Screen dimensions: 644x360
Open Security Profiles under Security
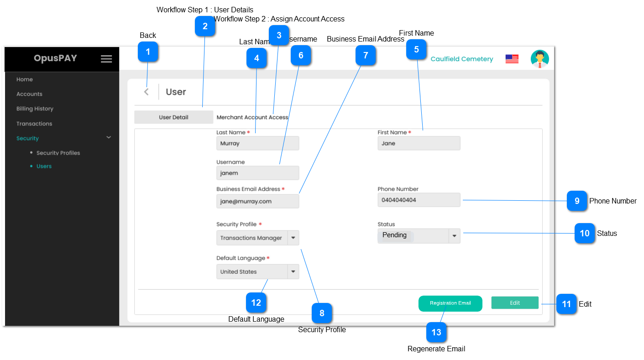tap(58, 152)
